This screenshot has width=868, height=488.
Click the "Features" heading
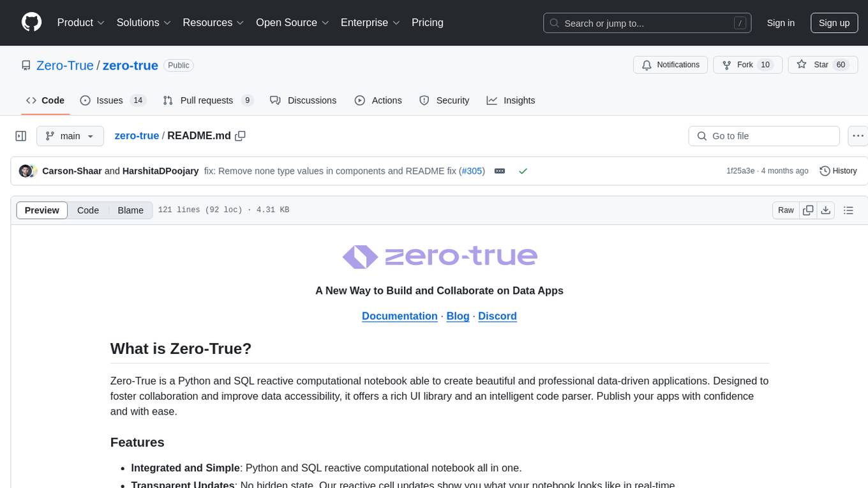tap(137, 442)
